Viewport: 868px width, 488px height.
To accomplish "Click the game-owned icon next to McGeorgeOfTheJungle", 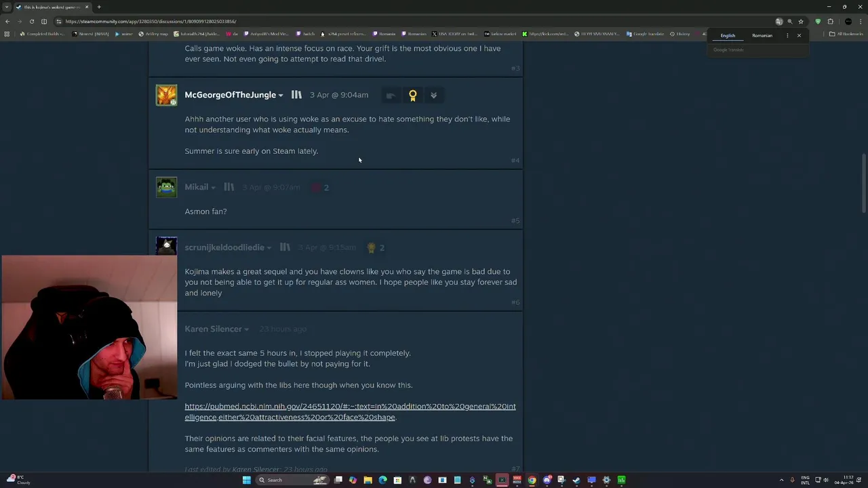I will pyautogui.click(x=296, y=95).
